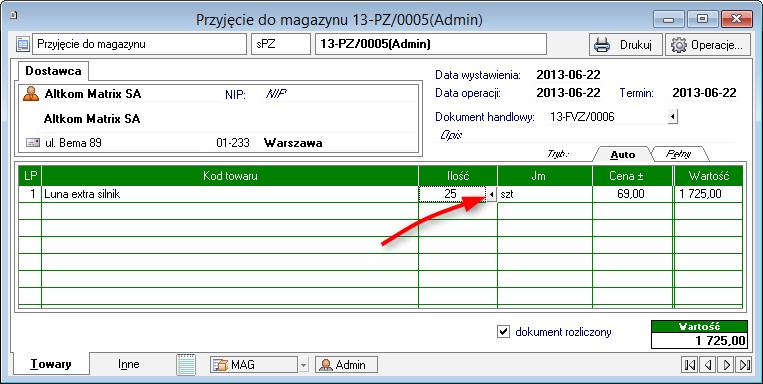Click the Wartość column header
The height and width of the screenshot is (384, 763).
708,176
